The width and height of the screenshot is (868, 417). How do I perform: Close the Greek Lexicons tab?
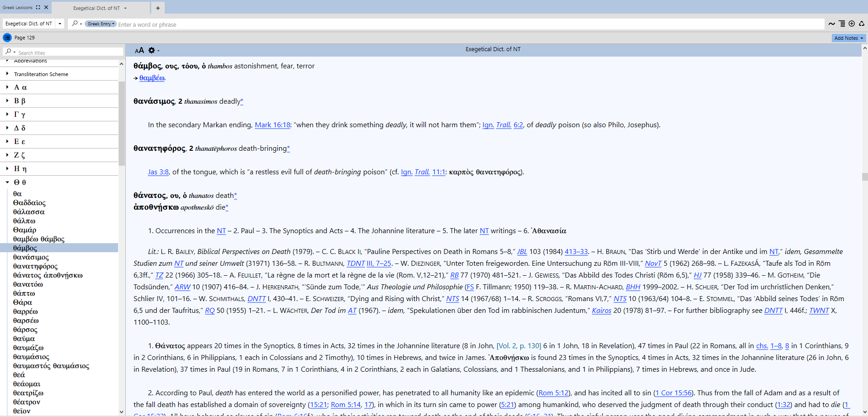click(x=46, y=7)
